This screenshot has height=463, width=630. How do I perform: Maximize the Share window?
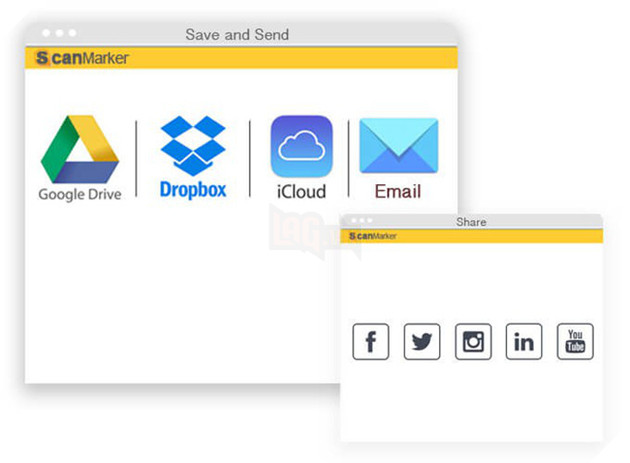coord(369,220)
